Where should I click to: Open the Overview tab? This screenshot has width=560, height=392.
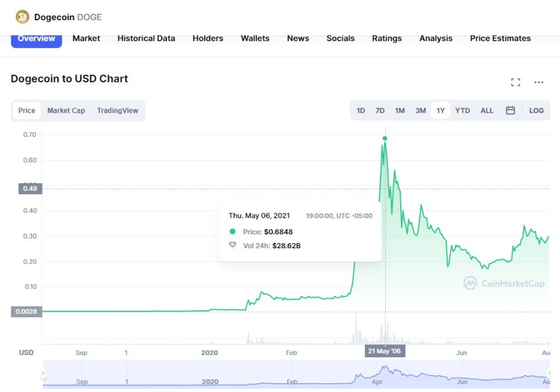36,39
